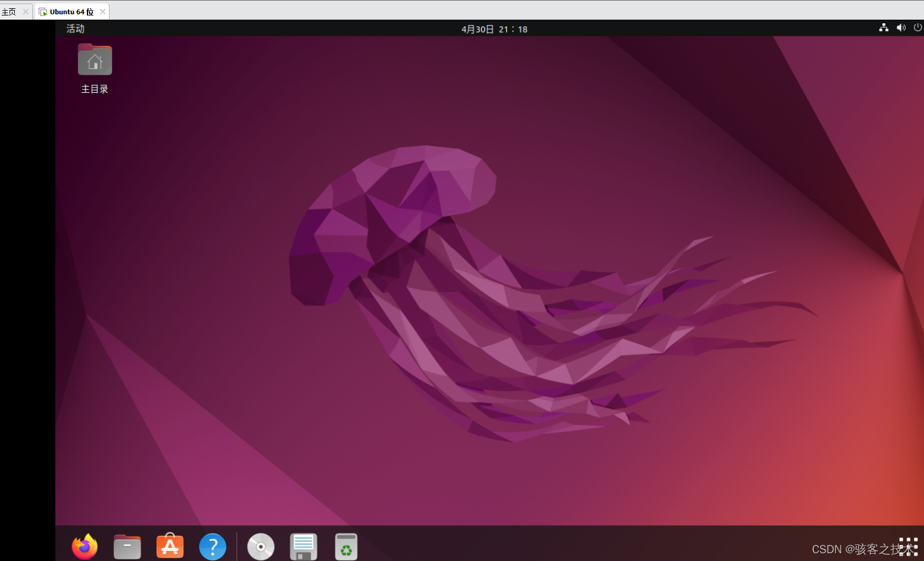Switch to the 主页 tab
The width and height of the screenshot is (924, 561).
[x=9, y=12]
